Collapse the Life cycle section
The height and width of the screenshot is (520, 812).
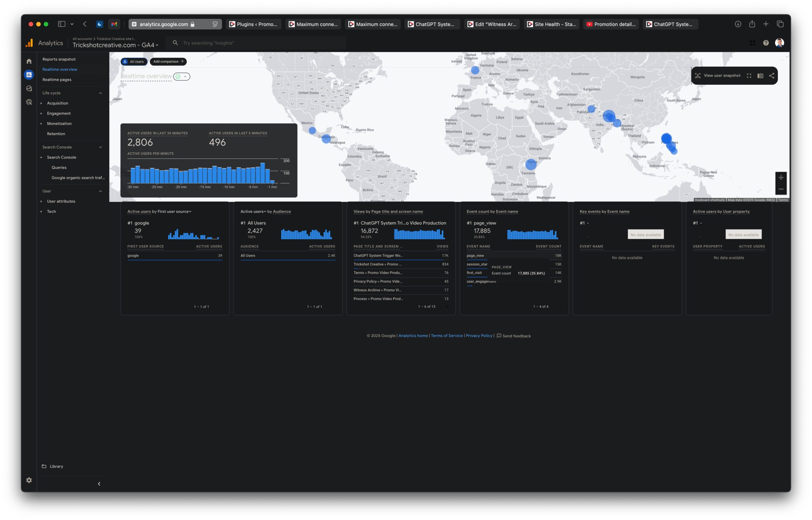pos(101,93)
